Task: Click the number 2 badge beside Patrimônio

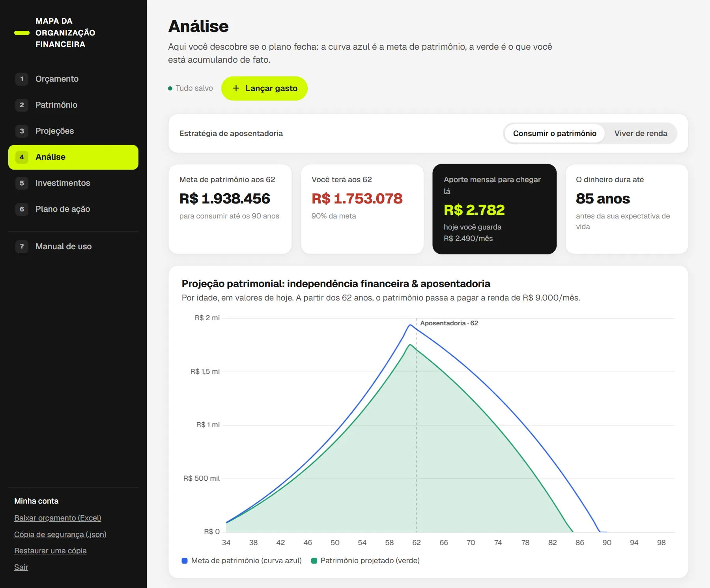Action: point(22,105)
